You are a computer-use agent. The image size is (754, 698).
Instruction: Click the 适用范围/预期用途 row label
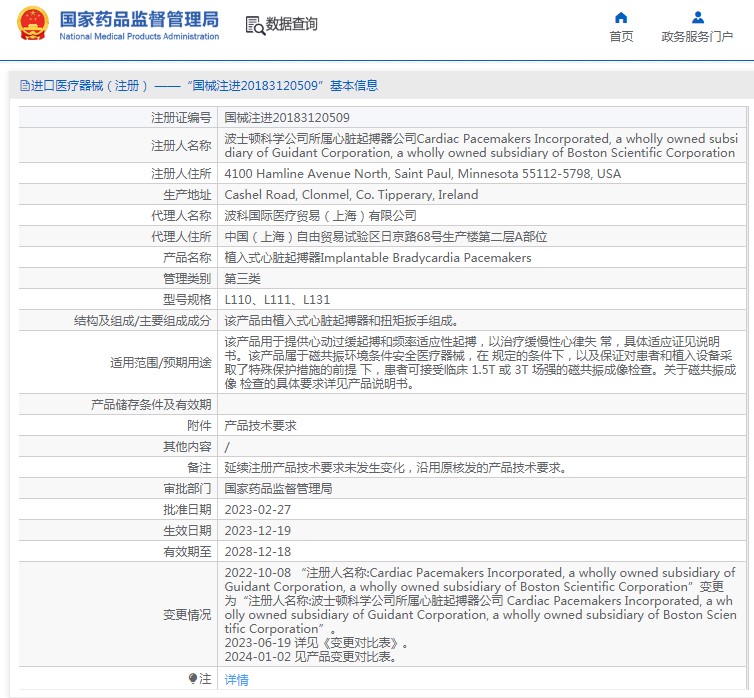(x=161, y=363)
